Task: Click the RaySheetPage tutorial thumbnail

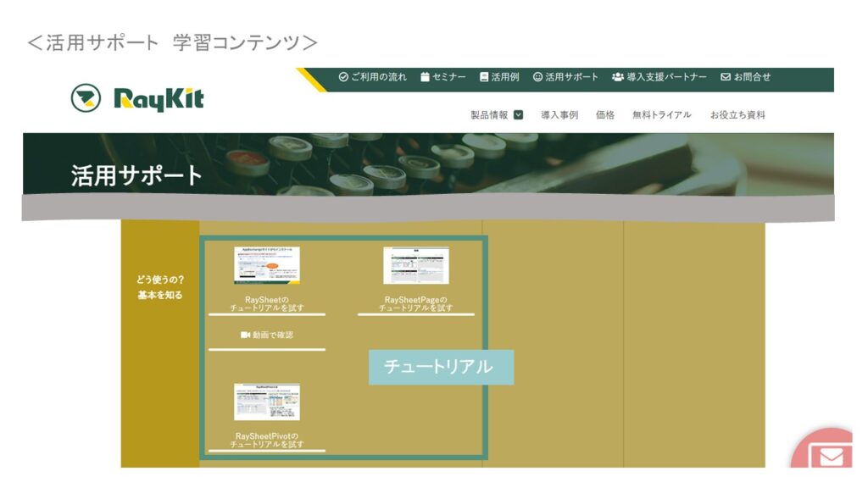Action: tap(416, 265)
